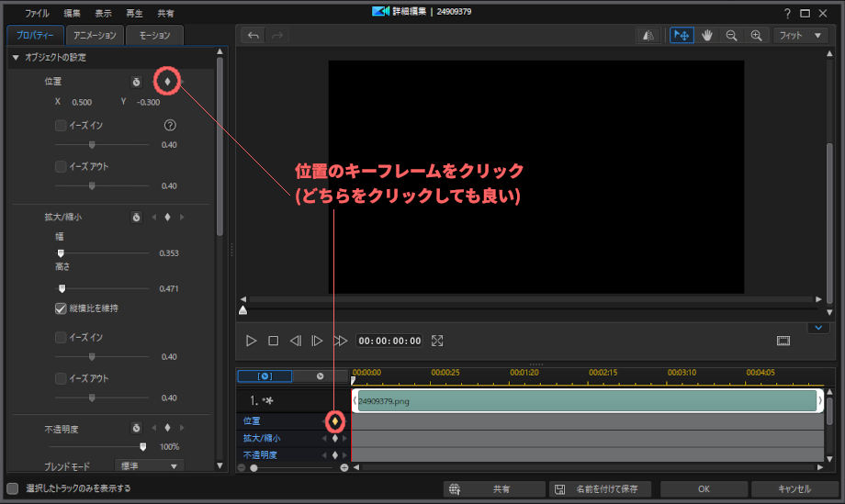
Task: Open the ease-in help question mark icon
Action: point(169,126)
